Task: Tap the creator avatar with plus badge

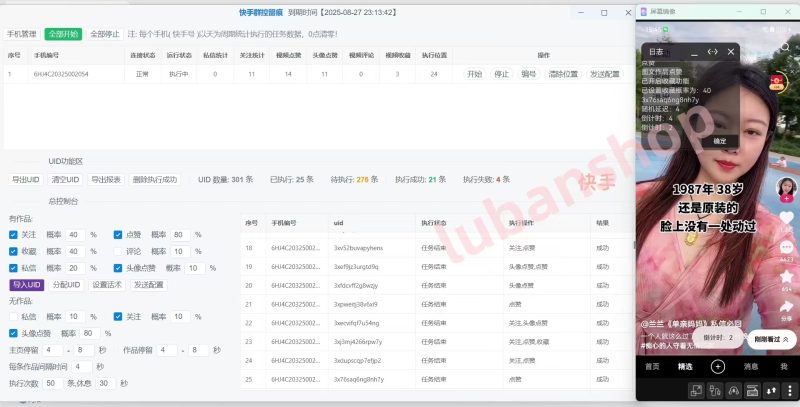Action: 786,190
